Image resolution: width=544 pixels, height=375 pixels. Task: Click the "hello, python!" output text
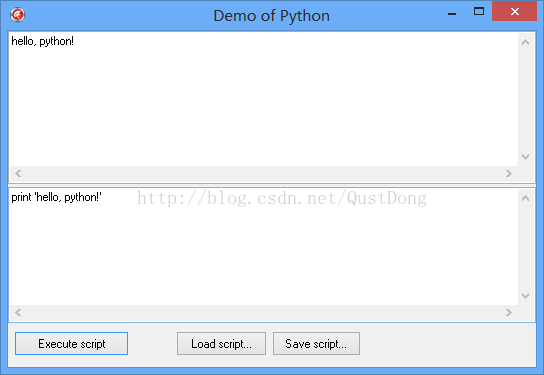[x=42, y=41]
